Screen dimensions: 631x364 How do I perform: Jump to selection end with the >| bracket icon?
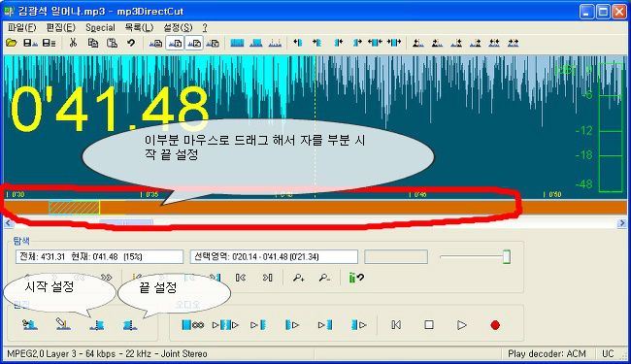(268, 278)
